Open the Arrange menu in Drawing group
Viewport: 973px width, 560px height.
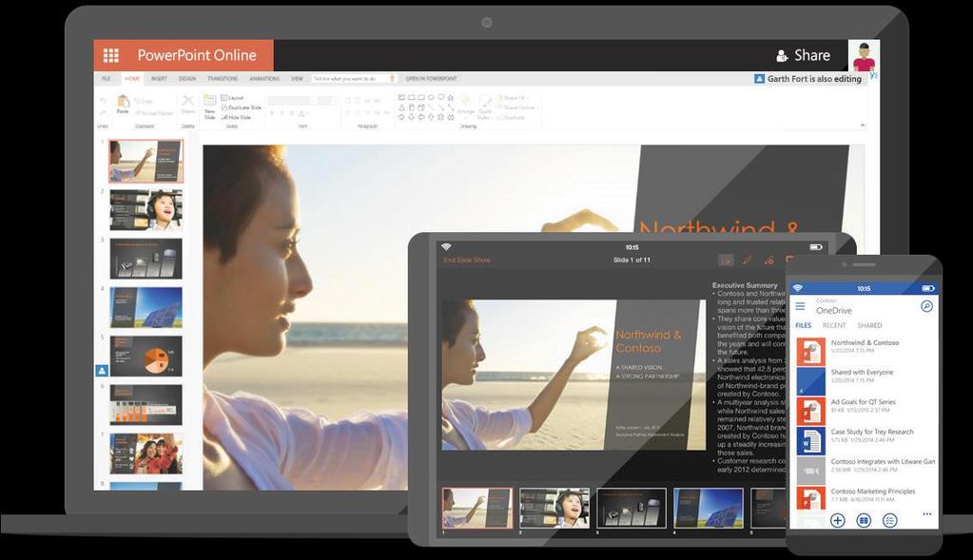466,106
